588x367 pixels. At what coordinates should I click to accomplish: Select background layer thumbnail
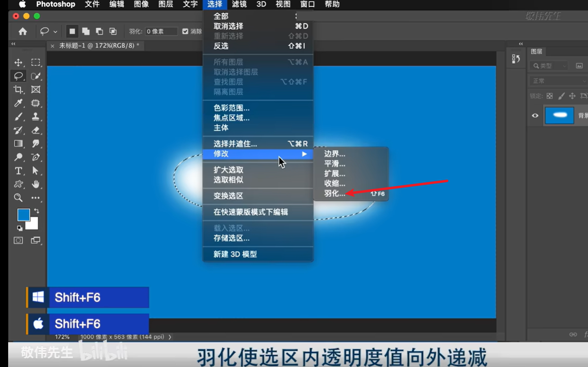click(x=560, y=115)
